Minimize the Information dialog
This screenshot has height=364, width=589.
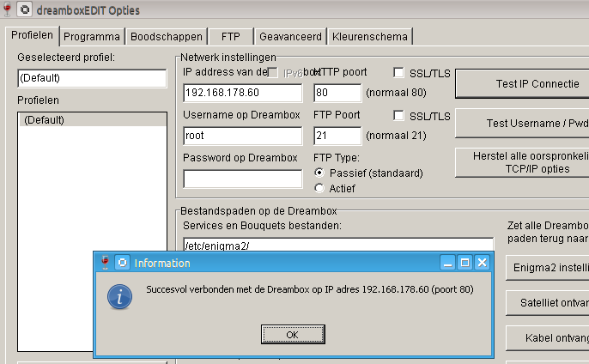tap(447, 262)
